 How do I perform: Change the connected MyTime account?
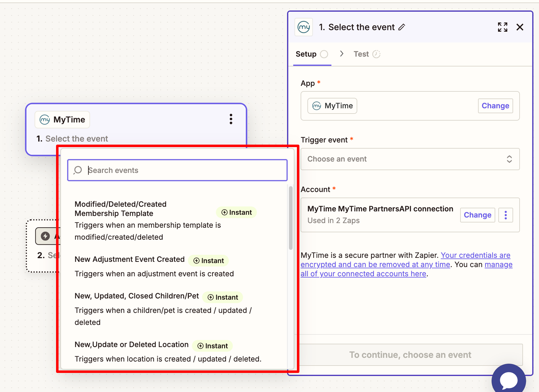click(477, 215)
